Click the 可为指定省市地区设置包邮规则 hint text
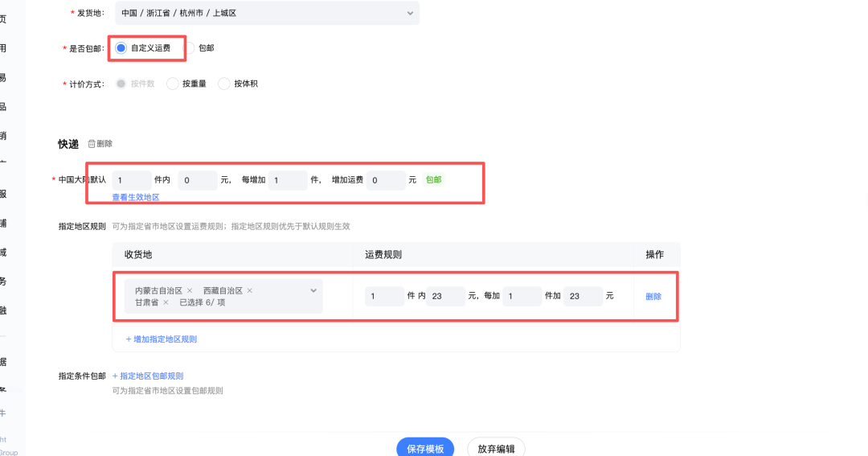 168,391
